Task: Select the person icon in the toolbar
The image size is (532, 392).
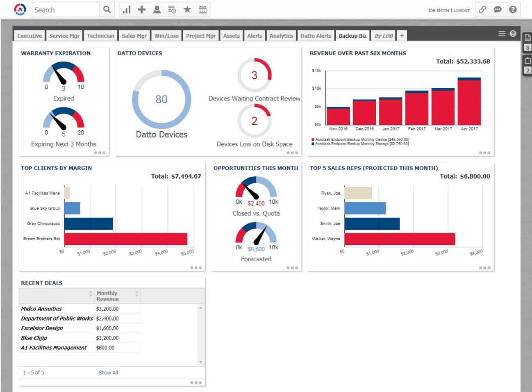Action: point(157,9)
